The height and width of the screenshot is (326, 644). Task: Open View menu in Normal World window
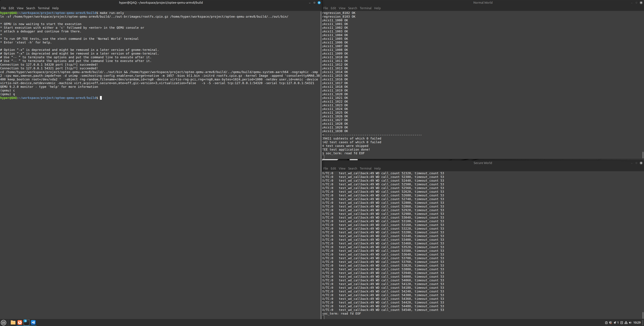[x=342, y=8]
